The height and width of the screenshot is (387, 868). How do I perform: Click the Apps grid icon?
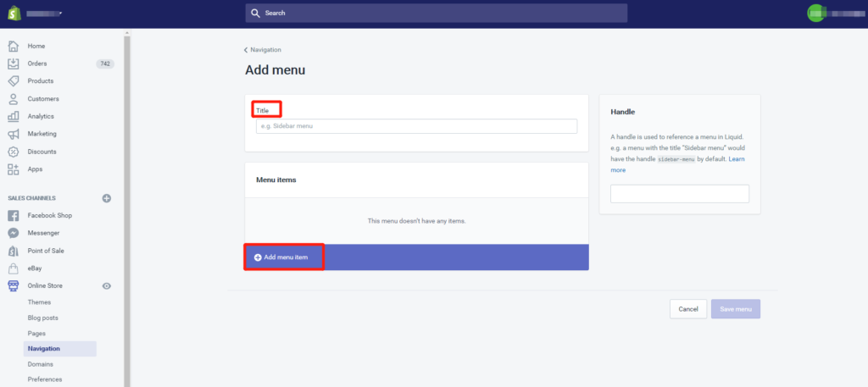[x=14, y=169]
